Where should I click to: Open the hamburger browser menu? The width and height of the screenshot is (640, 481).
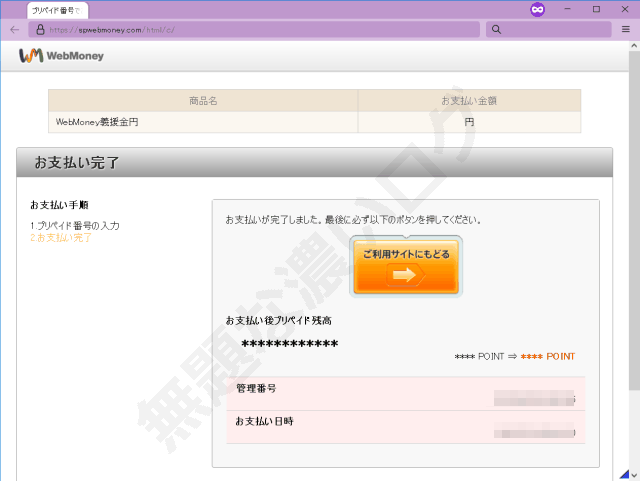pos(626,29)
